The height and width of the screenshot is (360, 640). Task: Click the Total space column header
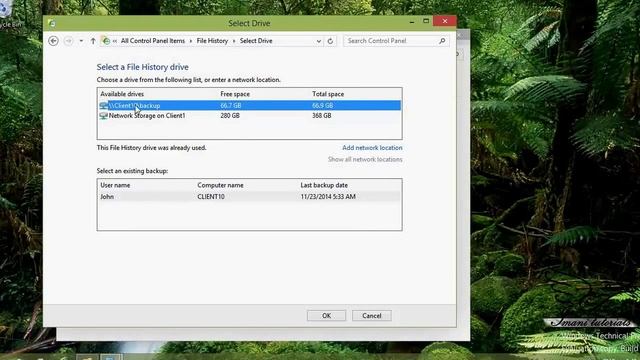pos(328,94)
